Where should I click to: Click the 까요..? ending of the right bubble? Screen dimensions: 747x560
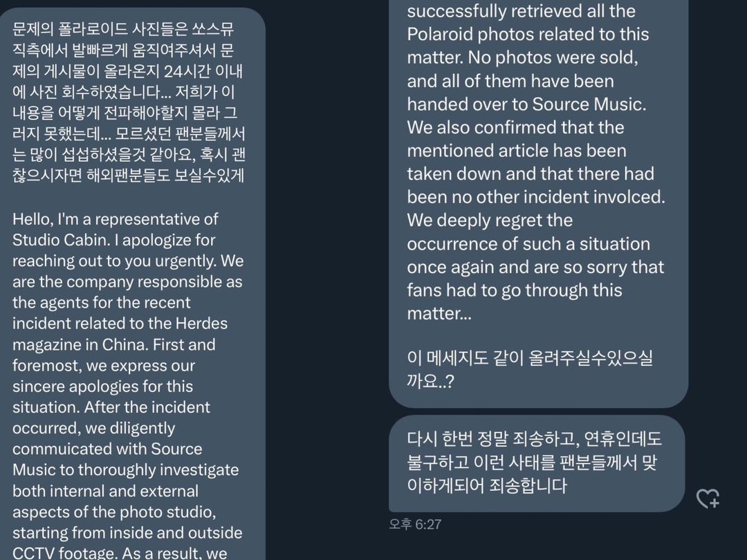pyautogui.click(x=430, y=381)
